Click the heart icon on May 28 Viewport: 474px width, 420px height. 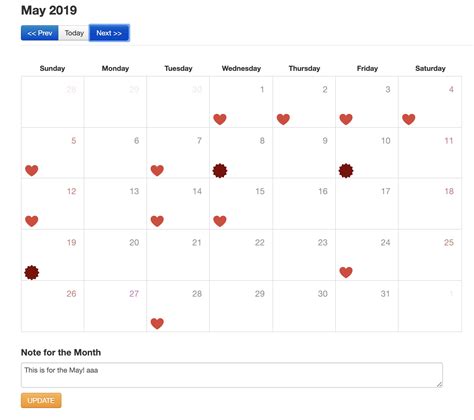pos(157,323)
